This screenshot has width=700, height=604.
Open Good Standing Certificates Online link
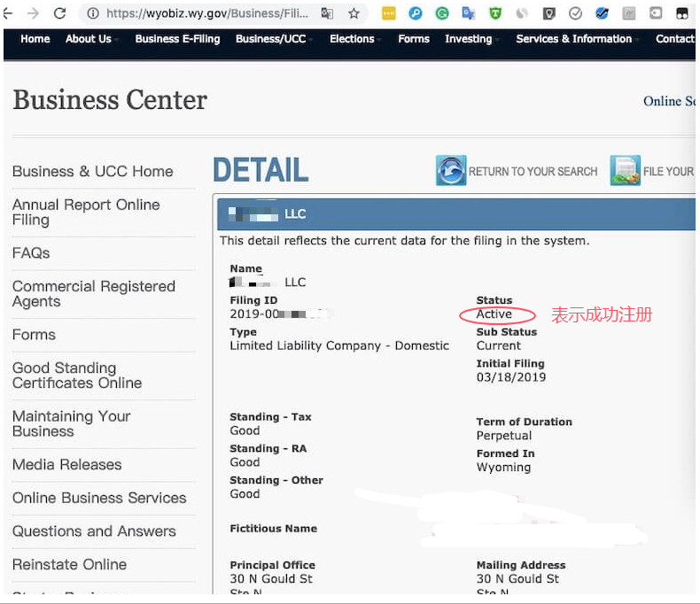77,376
